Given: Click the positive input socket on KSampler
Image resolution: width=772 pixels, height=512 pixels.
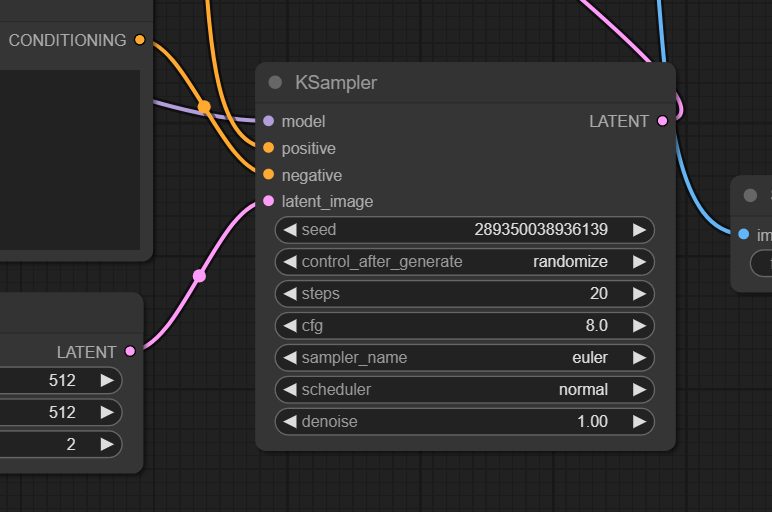Looking at the screenshot, I should pyautogui.click(x=268, y=148).
